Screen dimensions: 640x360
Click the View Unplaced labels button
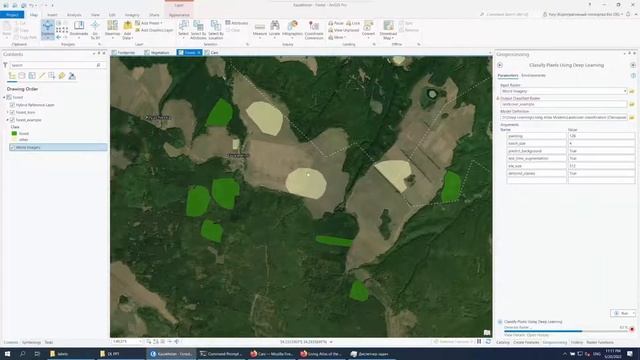click(343, 30)
